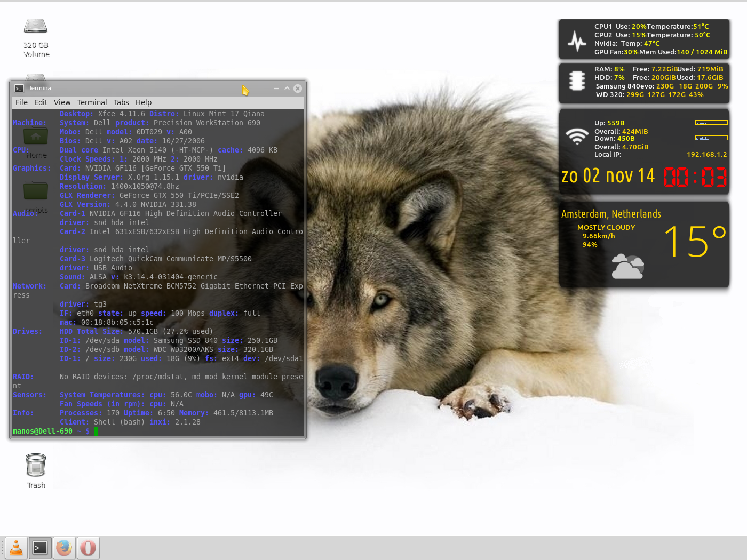Click the 'Sensors:' label in Terminal output

[x=30, y=395]
